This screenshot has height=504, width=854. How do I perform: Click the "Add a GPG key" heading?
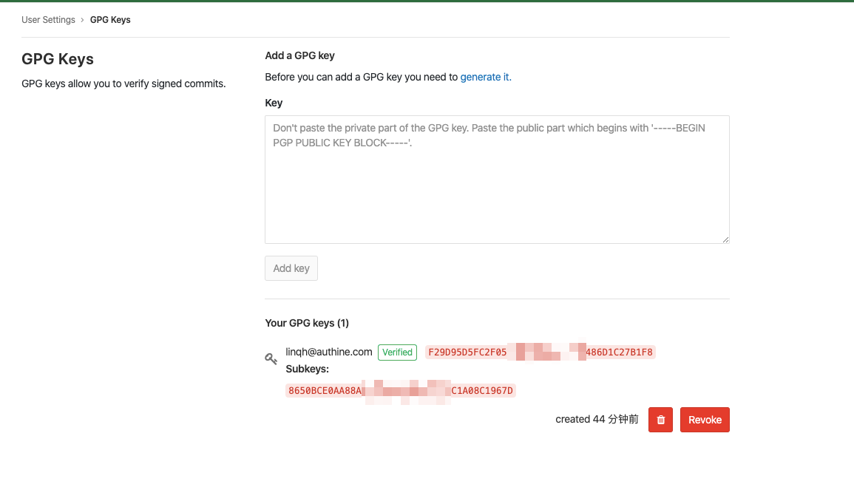click(x=300, y=55)
